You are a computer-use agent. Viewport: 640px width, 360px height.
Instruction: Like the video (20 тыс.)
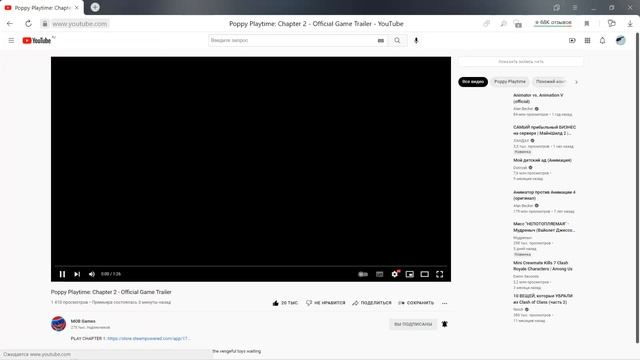[x=285, y=303]
